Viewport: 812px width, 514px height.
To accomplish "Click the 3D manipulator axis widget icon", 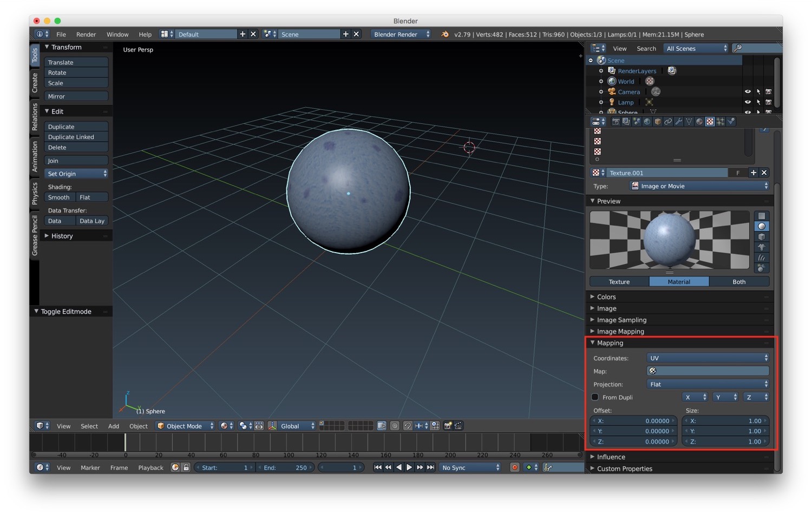I will click(272, 426).
